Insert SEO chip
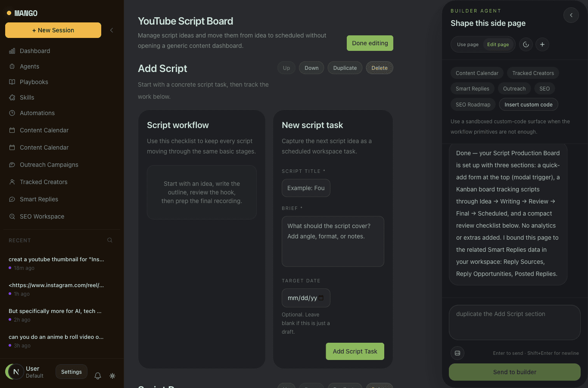Image resolution: width=588 pixels, height=388 pixels. (x=544, y=89)
